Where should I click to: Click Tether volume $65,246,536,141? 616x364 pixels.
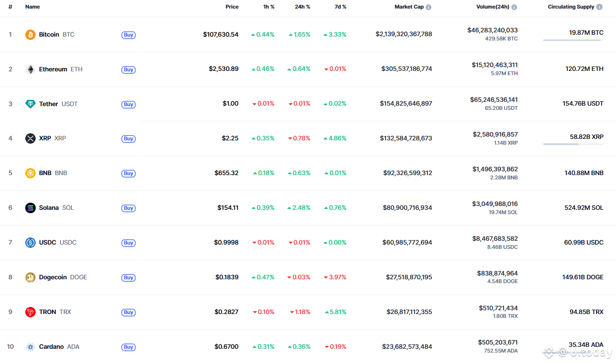tap(494, 100)
